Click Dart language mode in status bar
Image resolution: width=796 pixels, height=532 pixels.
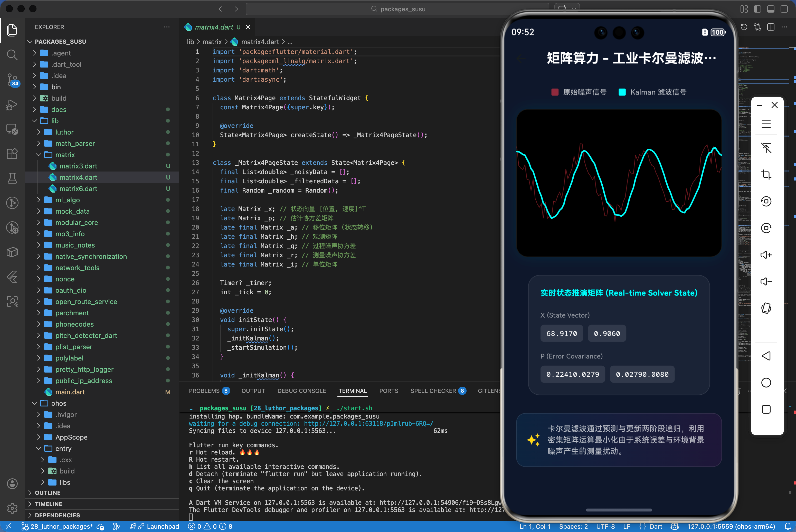[x=655, y=526]
